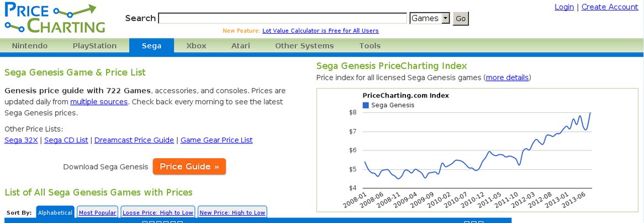Click the Create Account link
This screenshot has width=644, height=223.
[610, 7]
